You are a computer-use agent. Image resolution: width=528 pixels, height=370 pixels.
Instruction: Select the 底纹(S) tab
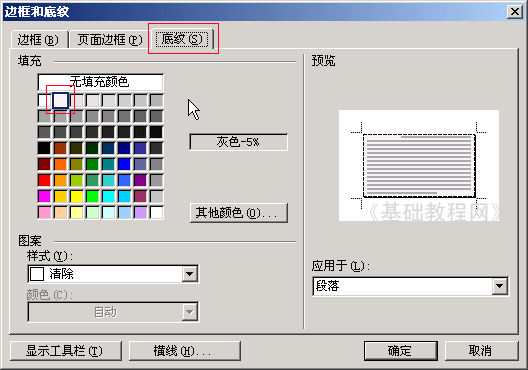[x=182, y=39]
